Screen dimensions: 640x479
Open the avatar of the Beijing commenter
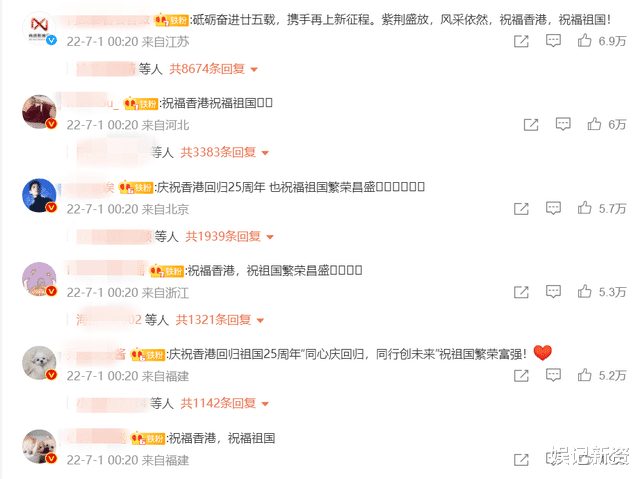39,195
